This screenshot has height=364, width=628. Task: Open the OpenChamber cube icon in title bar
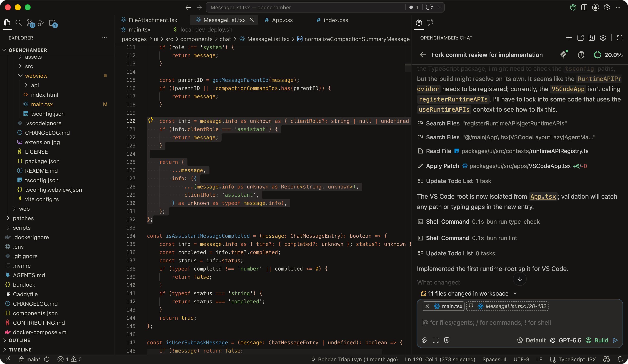tap(573, 8)
